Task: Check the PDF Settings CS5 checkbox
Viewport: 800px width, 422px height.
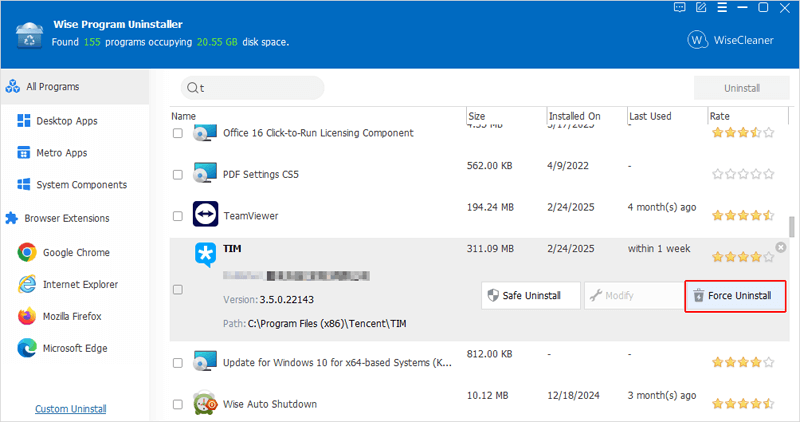Action: pyautogui.click(x=178, y=175)
